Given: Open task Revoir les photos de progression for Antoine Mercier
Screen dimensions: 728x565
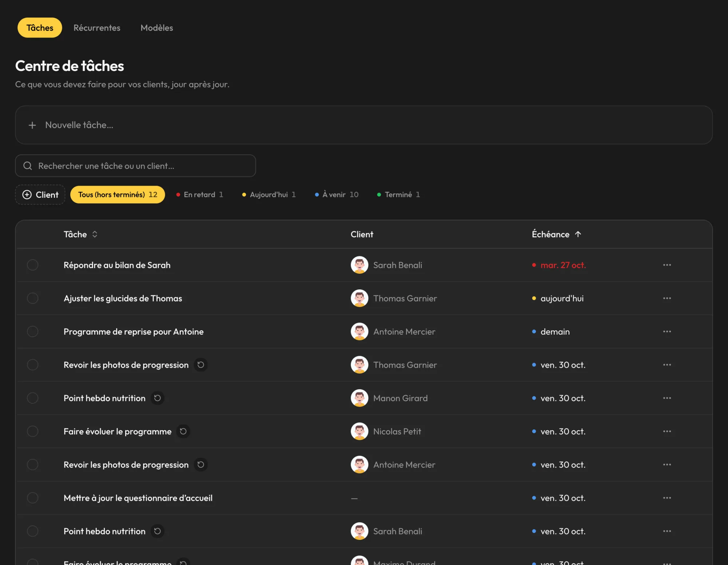Looking at the screenshot, I should tap(126, 465).
